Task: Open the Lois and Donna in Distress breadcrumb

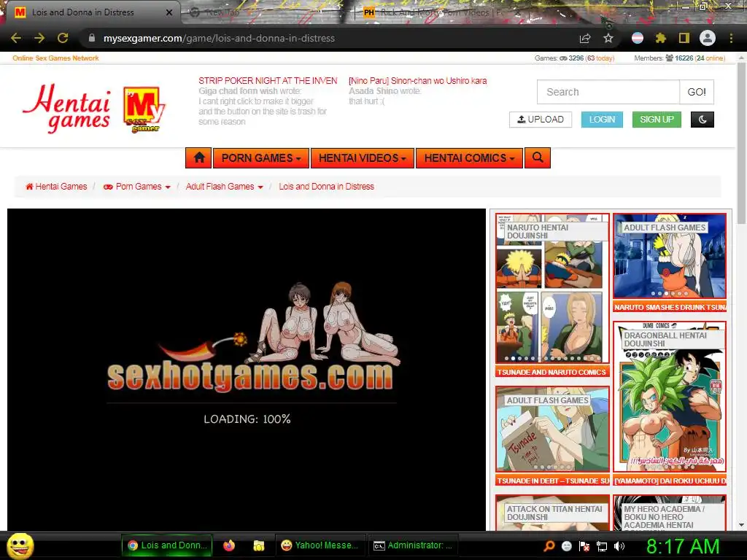Action: tap(326, 187)
